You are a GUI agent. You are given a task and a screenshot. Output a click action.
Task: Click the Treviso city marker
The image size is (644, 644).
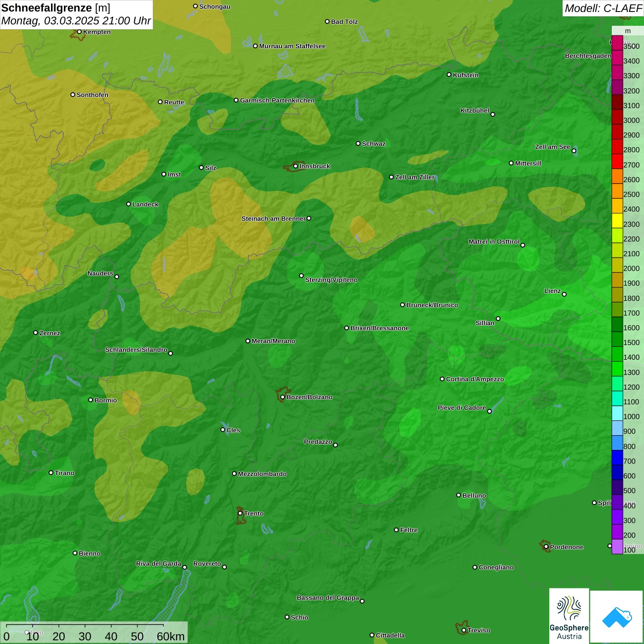464,630
